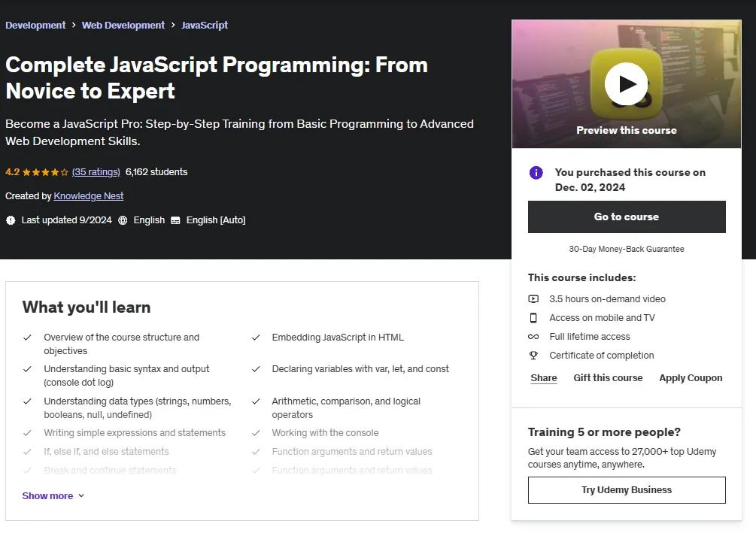The image size is (756, 536).
Task: Share this course
Action: [544, 378]
